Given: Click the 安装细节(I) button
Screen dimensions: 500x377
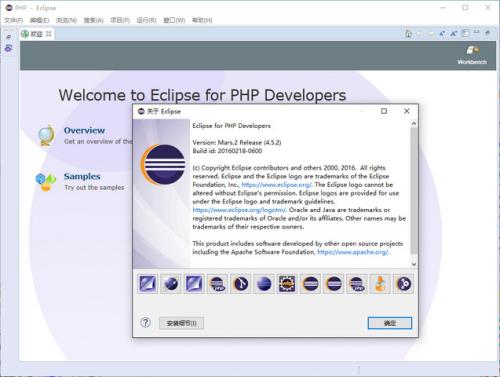Looking at the screenshot, I should point(181,323).
